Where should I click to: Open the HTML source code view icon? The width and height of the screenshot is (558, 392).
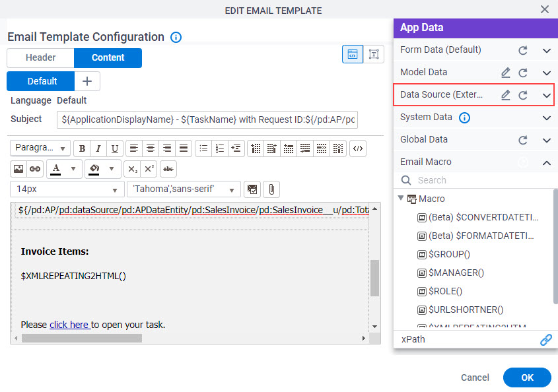click(x=358, y=148)
